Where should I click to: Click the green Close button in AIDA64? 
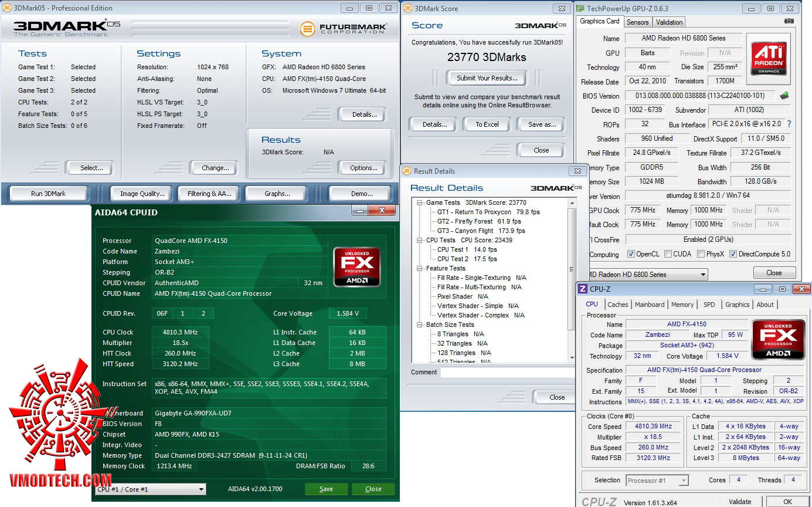pyautogui.click(x=373, y=489)
